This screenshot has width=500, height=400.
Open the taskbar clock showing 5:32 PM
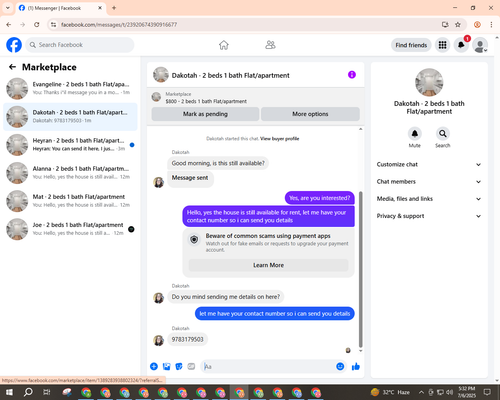[x=467, y=392]
